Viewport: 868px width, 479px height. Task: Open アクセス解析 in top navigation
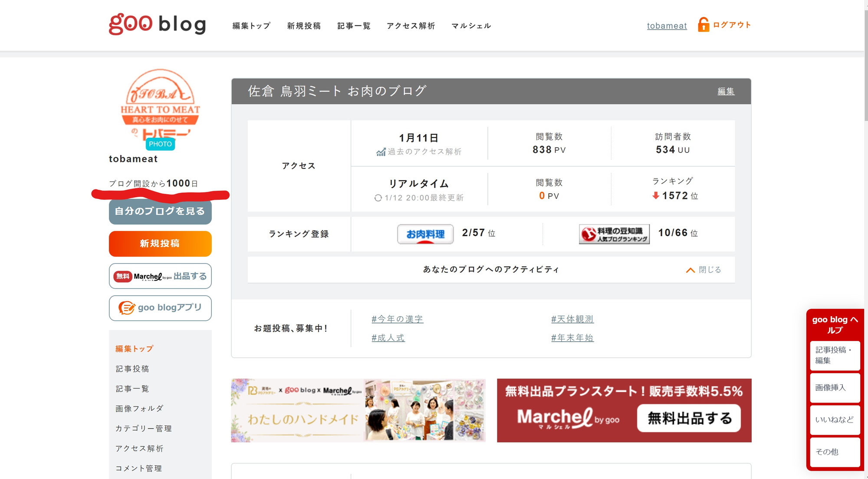pos(411,26)
